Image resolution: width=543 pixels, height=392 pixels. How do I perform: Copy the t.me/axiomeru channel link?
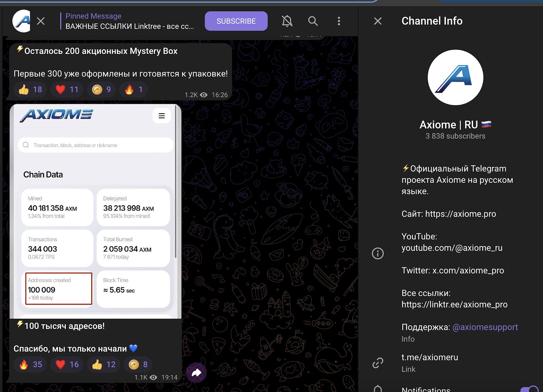[430, 357]
